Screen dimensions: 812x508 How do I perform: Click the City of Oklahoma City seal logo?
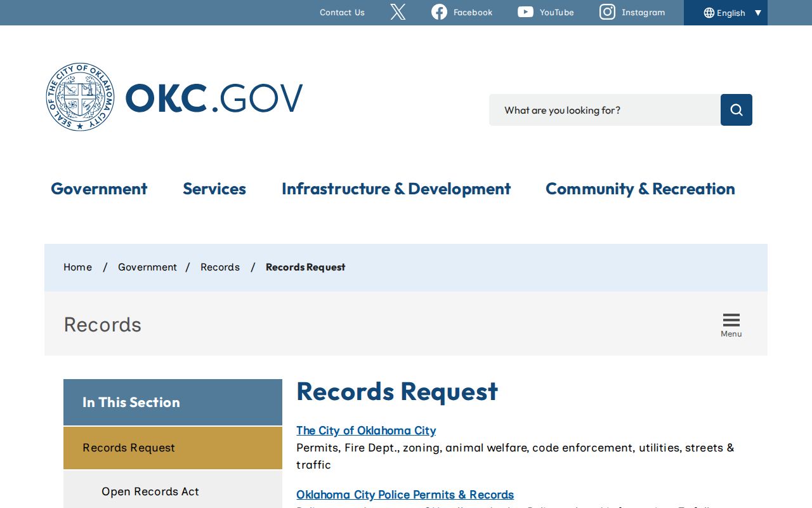click(x=80, y=97)
